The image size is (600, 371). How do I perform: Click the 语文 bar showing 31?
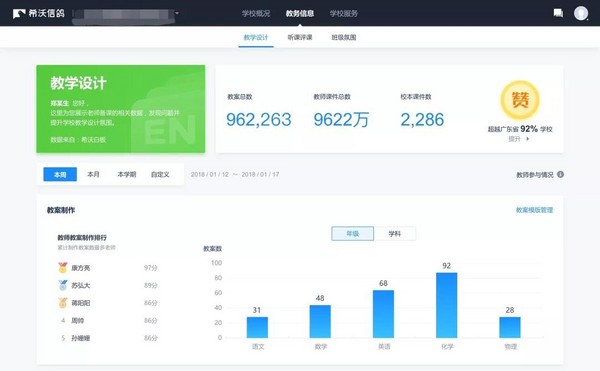pyautogui.click(x=257, y=327)
